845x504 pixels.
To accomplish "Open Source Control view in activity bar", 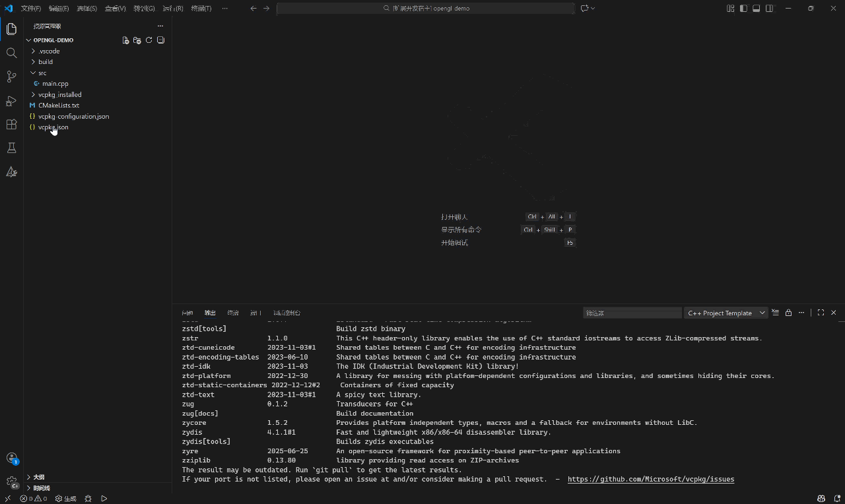I will tap(11, 77).
